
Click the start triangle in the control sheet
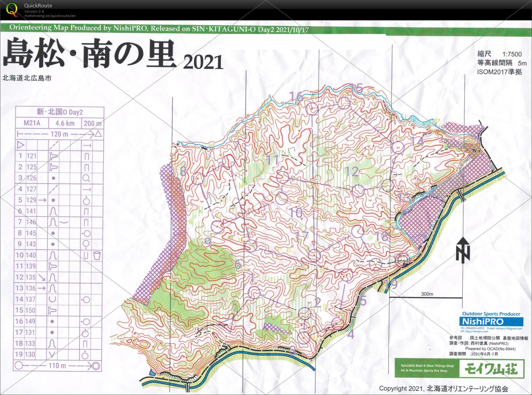21,145
